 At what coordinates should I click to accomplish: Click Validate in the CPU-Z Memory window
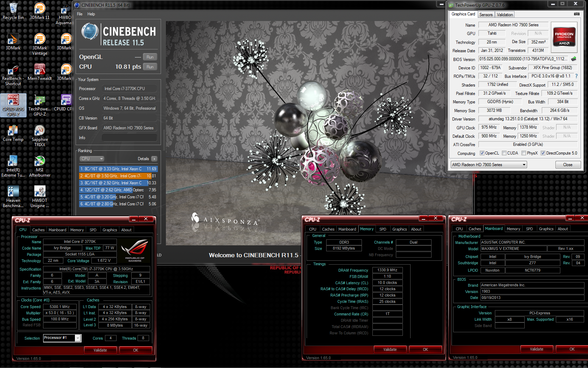coord(390,349)
